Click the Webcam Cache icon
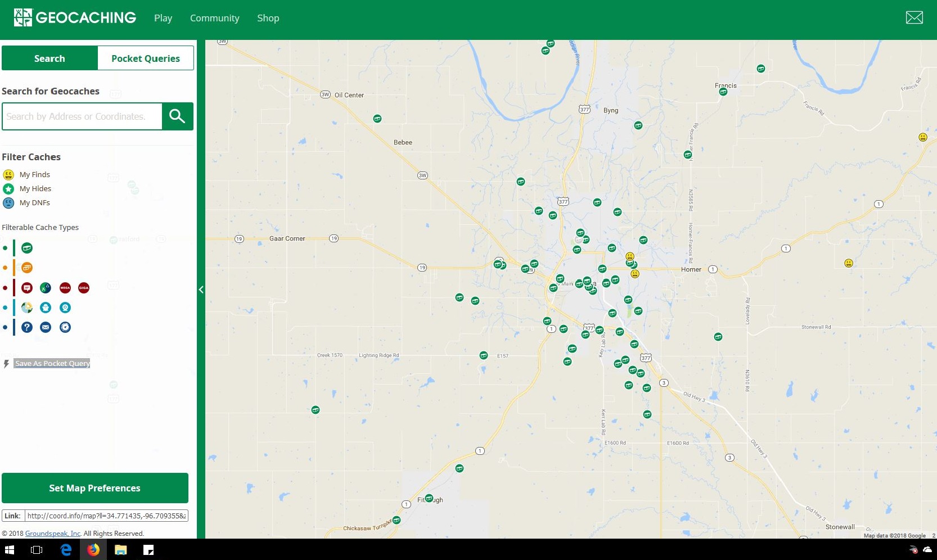The width and height of the screenshot is (937, 560). [x=65, y=308]
